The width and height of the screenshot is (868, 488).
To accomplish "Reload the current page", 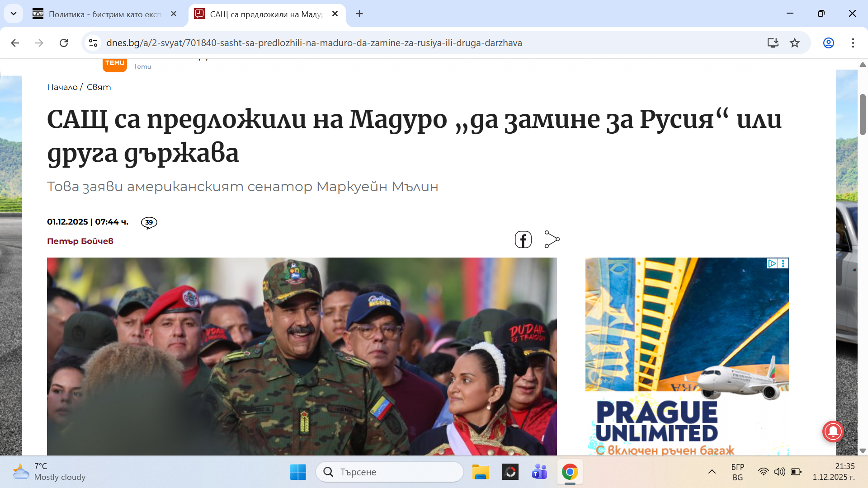I will (64, 43).
